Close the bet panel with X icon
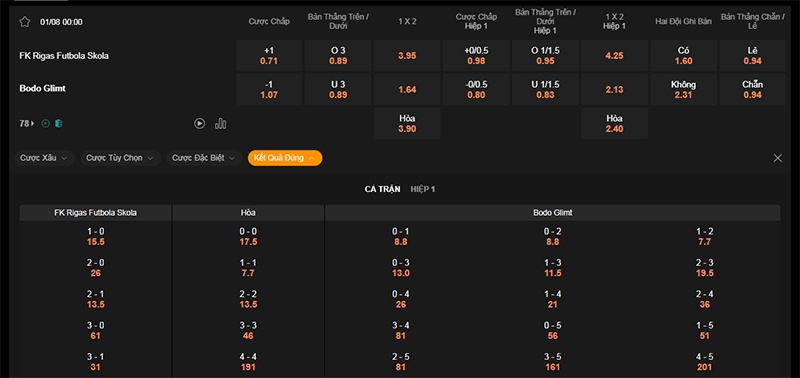Screen dimensions: 800x378 (x=778, y=158)
